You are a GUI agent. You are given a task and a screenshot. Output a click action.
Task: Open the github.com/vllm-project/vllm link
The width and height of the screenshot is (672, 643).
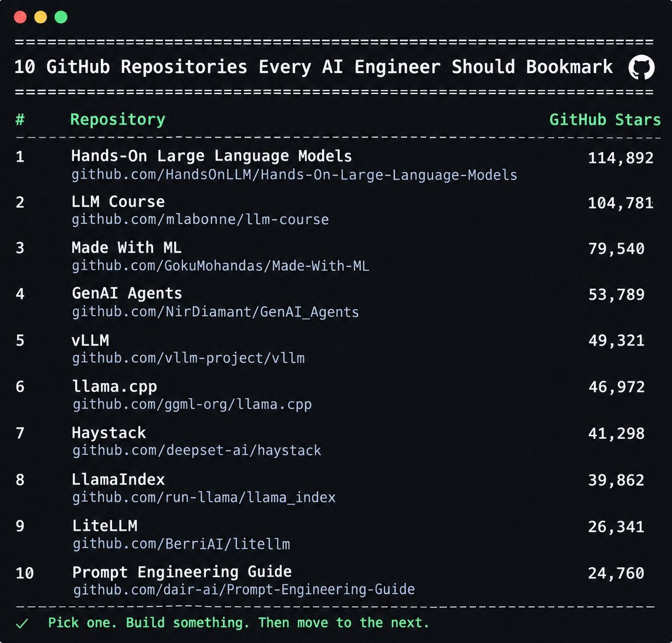(188, 358)
